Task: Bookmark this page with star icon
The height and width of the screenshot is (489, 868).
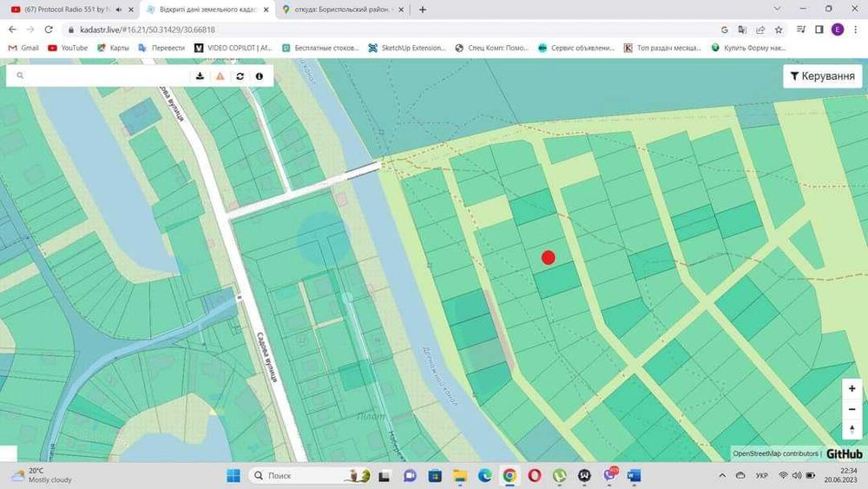Action: click(779, 30)
